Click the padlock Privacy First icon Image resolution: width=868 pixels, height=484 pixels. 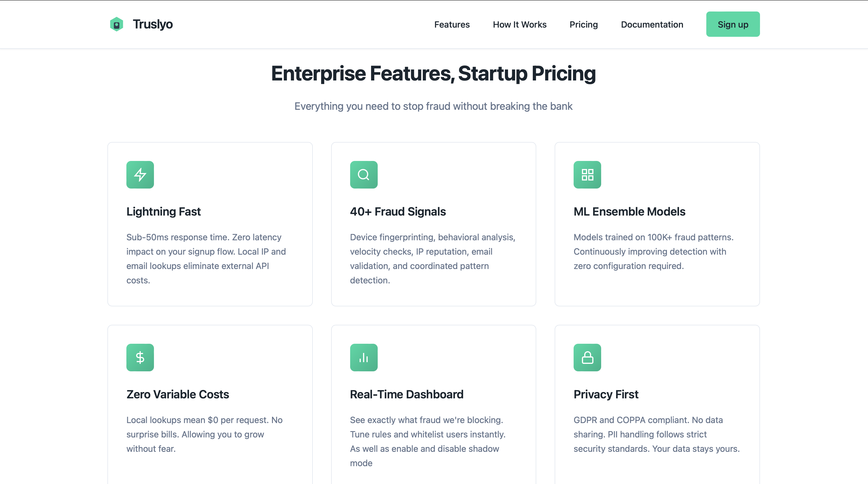[587, 358]
